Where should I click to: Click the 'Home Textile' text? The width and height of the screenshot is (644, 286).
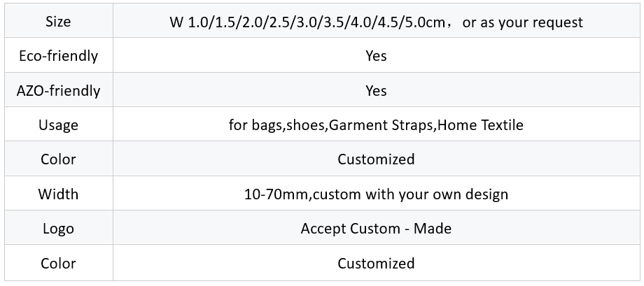click(480, 124)
